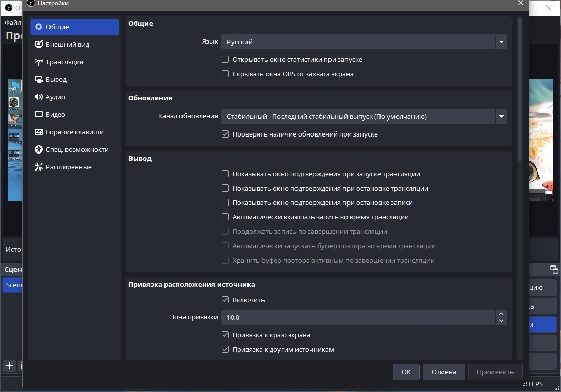The image size is (561, 392).
Task: Open the Файл menu in main OBS window
Action: [x=12, y=22]
